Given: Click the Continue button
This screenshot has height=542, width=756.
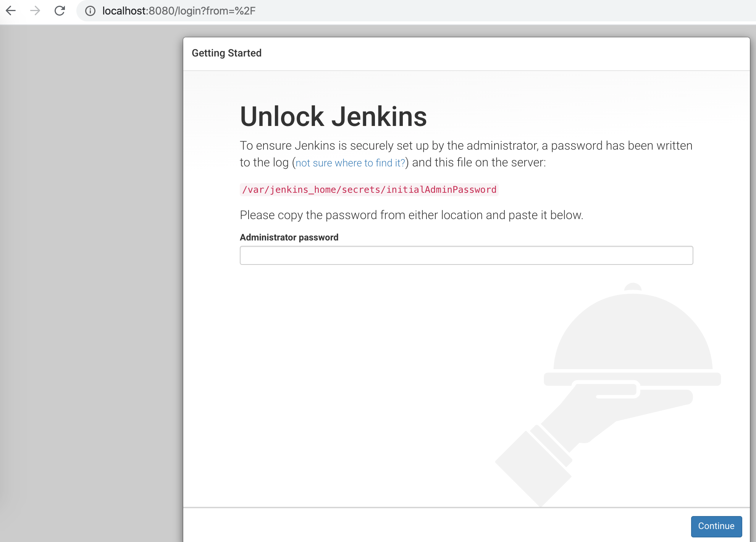Looking at the screenshot, I should pos(716,526).
